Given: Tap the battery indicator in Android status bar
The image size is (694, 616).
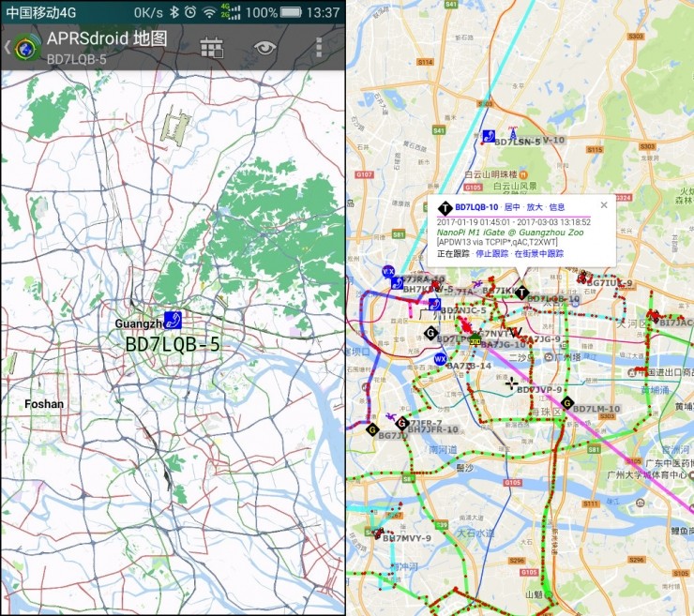Looking at the screenshot, I should pos(291,12).
